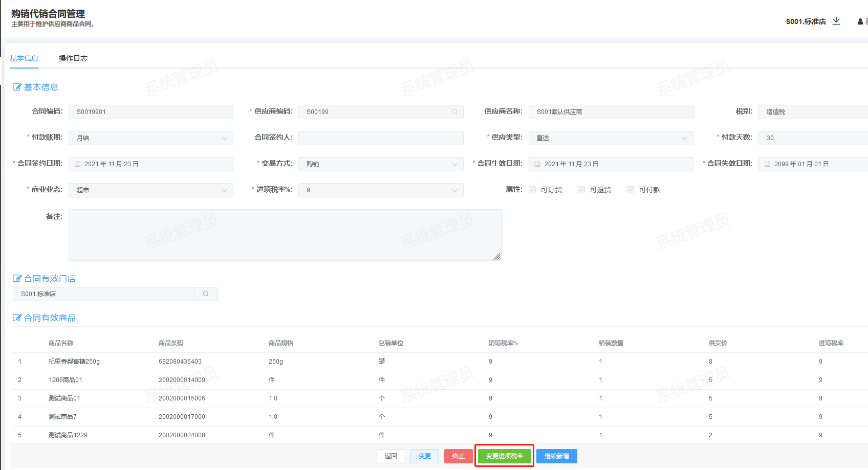Select the 基本信息 tab
This screenshot has height=470, width=868.
(x=24, y=58)
